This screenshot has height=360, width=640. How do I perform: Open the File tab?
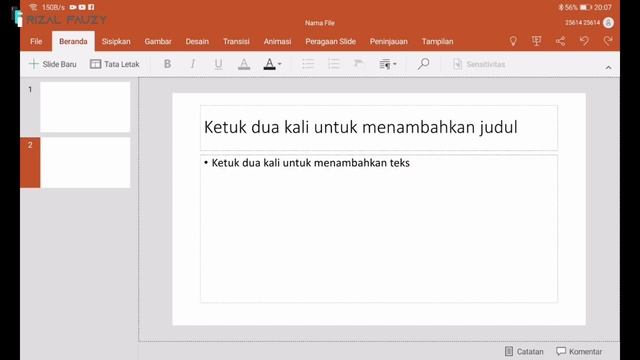(36, 42)
